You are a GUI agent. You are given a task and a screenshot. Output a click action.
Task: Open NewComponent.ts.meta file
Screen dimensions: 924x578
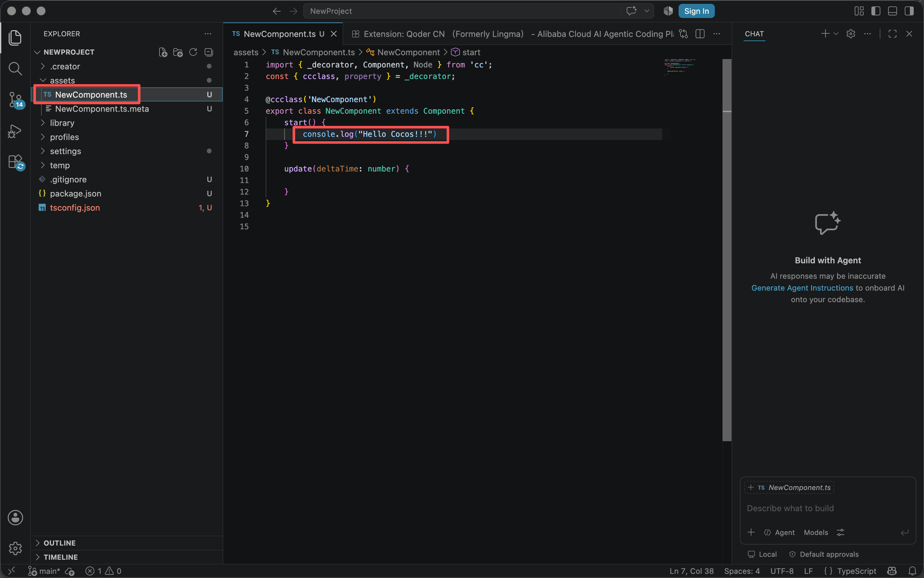tap(126, 109)
